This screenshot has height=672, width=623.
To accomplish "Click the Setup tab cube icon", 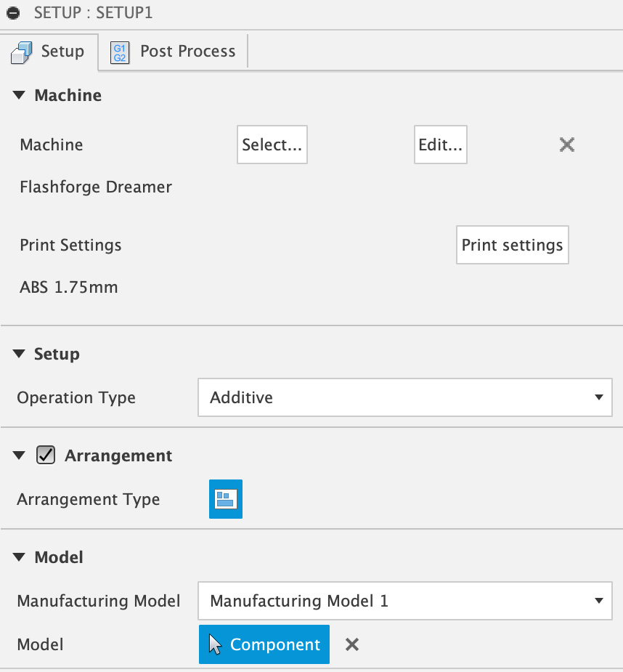I will coord(22,53).
